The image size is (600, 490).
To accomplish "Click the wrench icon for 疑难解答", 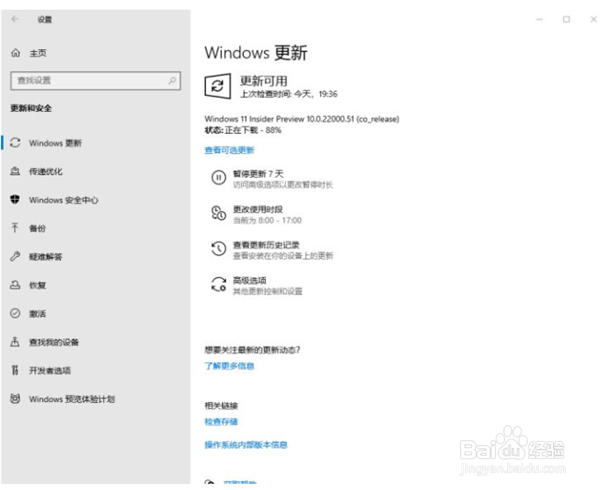I will point(15,256).
